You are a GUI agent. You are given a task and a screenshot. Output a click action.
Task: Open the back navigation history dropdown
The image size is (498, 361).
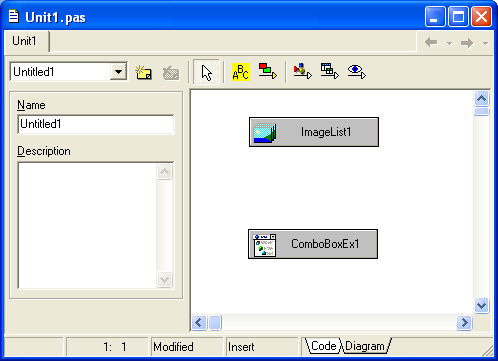[449, 43]
